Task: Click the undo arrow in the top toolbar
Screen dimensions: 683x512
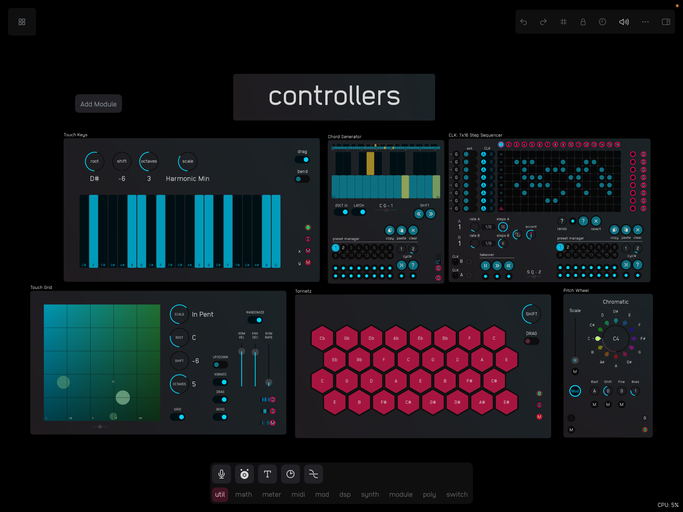Action: [x=523, y=21]
